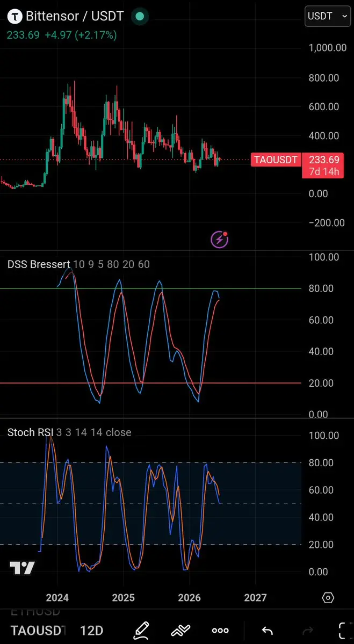Open the more options three-dots menu
Image resolution: width=354 pixels, height=644 pixels.
[220, 631]
